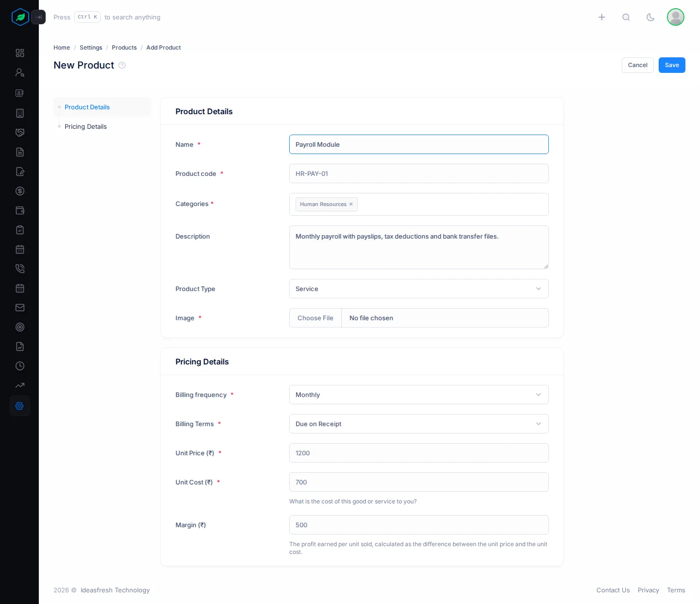Open the handshake icon in sidebar
The image size is (700, 604).
pos(20,133)
